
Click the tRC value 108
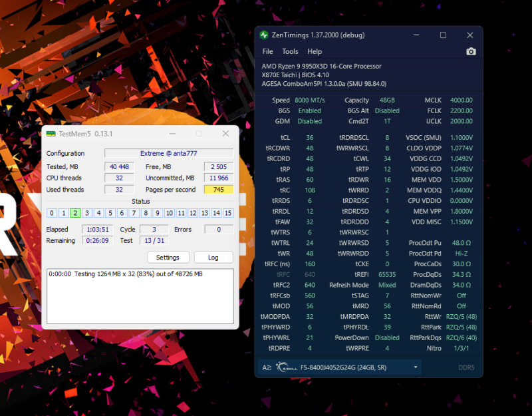click(x=310, y=190)
